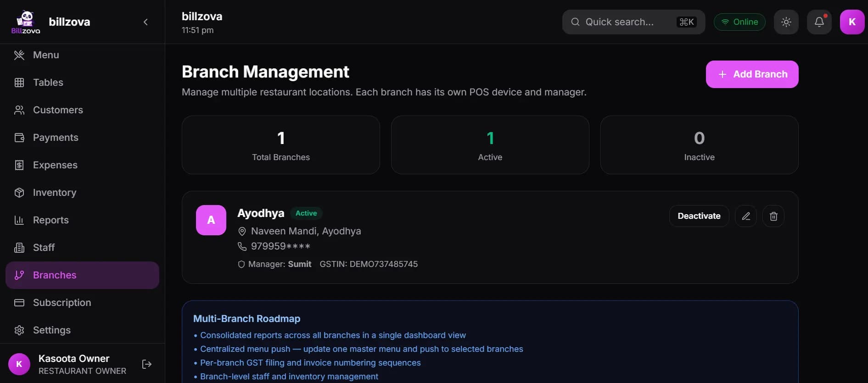The height and width of the screenshot is (383, 868).
Task: Select the Active branches stat card
Action: tap(490, 145)
